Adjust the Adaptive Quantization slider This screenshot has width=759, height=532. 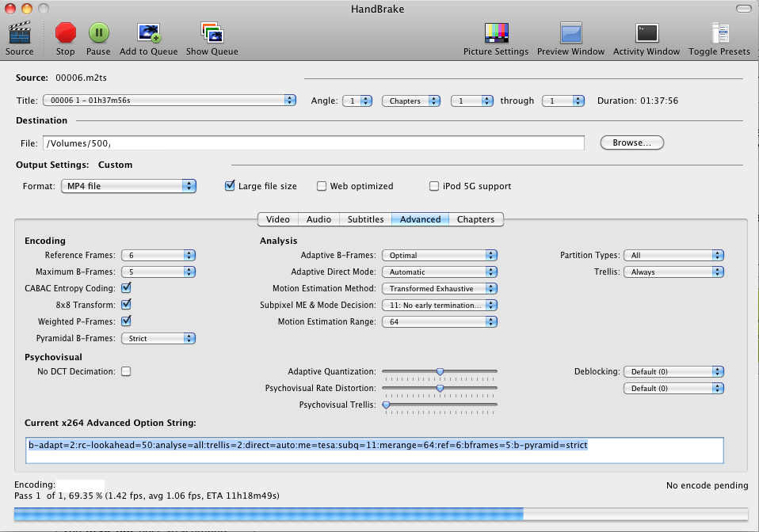pos(440,371)
